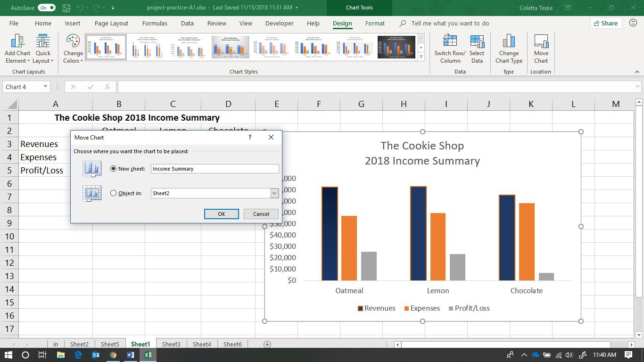Open Windows Start menu
Viewport: 644px width, 362px height.
point(8,355)
